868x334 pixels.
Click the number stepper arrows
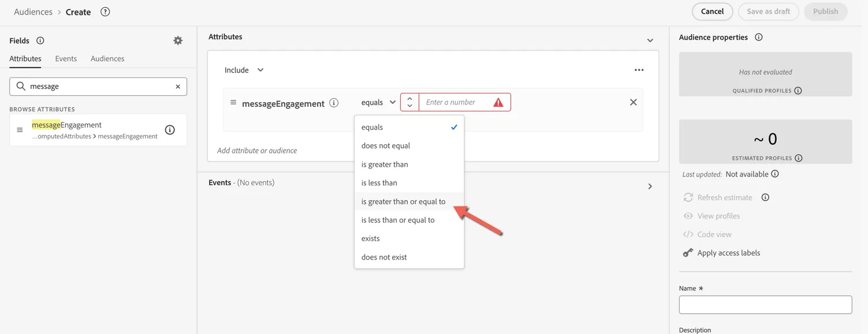pyautogui.click(x=409, y=102)
